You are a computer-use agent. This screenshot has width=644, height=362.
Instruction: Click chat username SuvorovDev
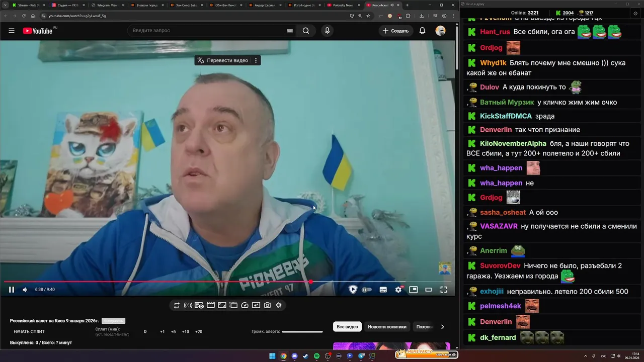[500, 265]
